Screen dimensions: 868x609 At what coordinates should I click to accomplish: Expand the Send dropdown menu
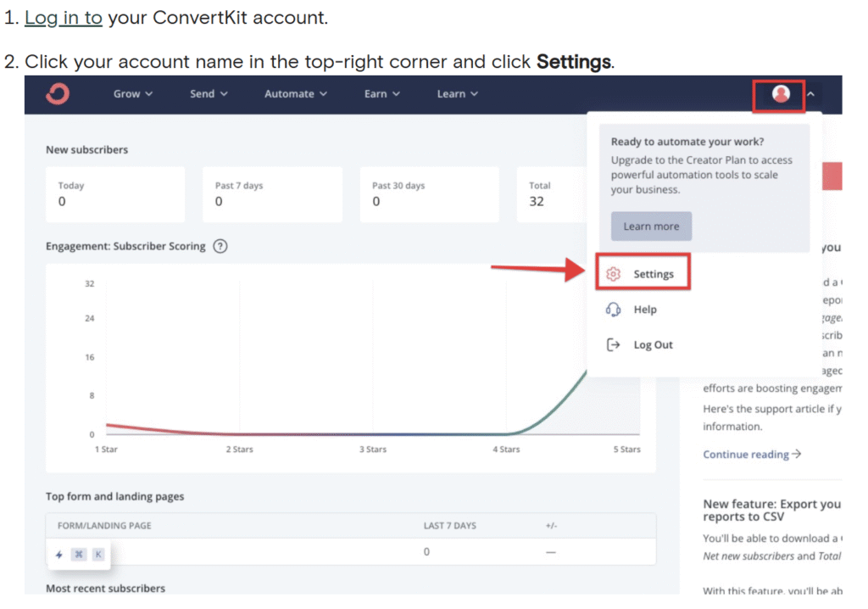click(x=209, y=93)
